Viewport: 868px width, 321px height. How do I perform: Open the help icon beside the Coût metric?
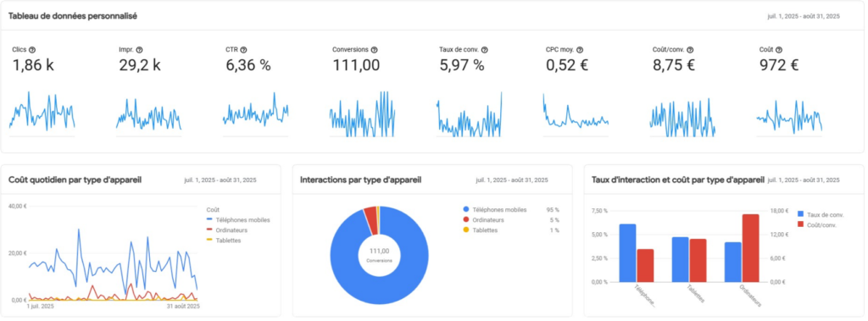(x=779, y=50)
